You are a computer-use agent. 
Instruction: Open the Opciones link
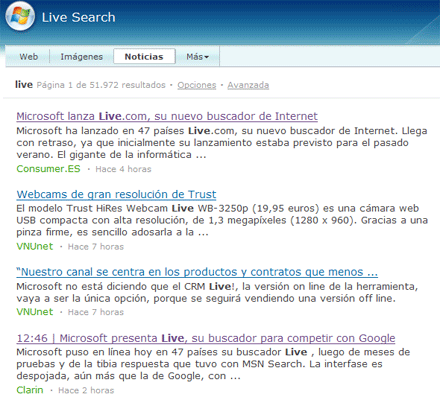197,85
